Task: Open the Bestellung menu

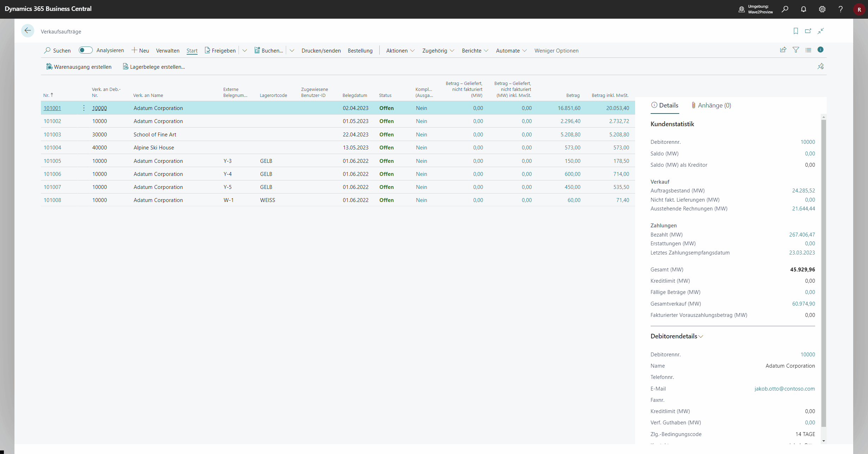Action: (x=360, y=50)
